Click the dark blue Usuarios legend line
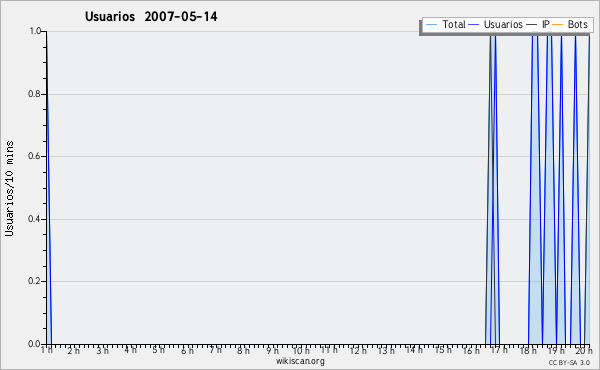 point(474,25)
